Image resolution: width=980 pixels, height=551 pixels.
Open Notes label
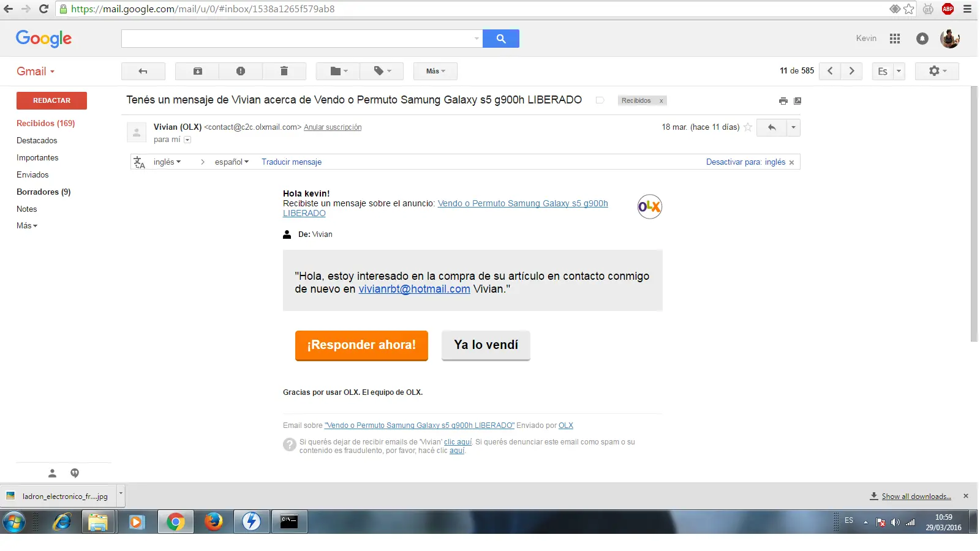point(27,209)
